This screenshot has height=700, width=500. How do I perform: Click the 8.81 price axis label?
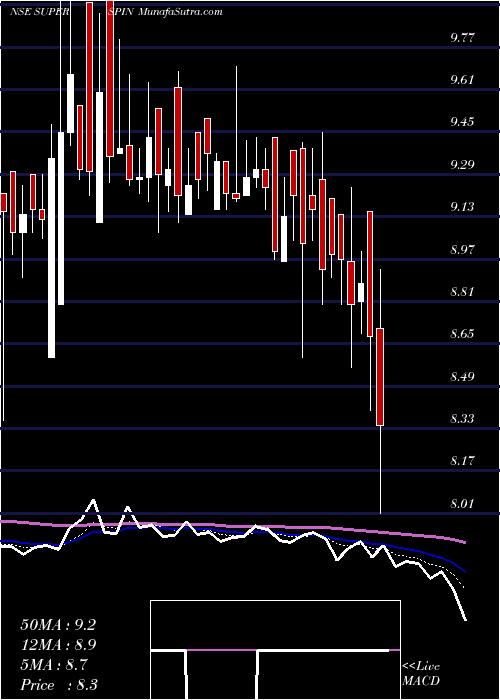[462, 292]
